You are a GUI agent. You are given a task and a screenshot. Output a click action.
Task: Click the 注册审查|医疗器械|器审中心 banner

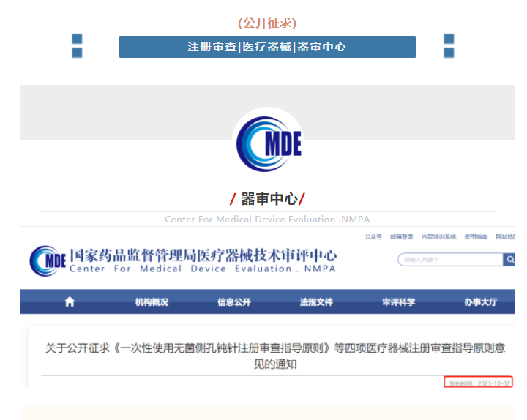267,47
